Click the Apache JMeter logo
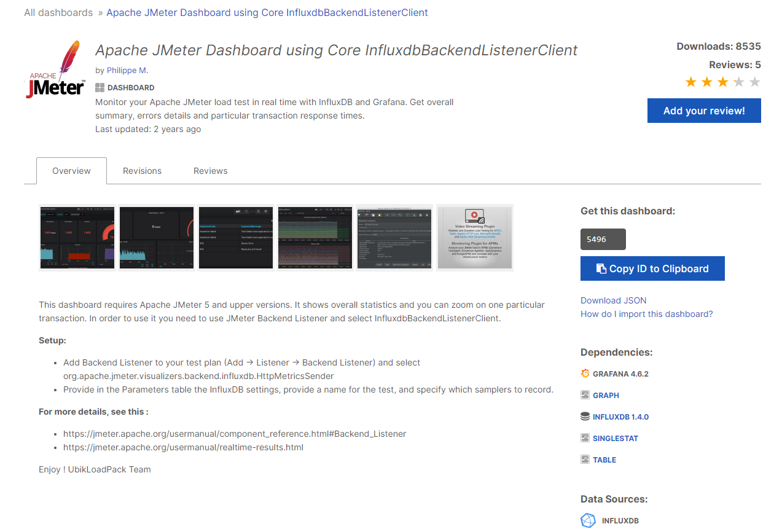 click(x=55, y=69)
